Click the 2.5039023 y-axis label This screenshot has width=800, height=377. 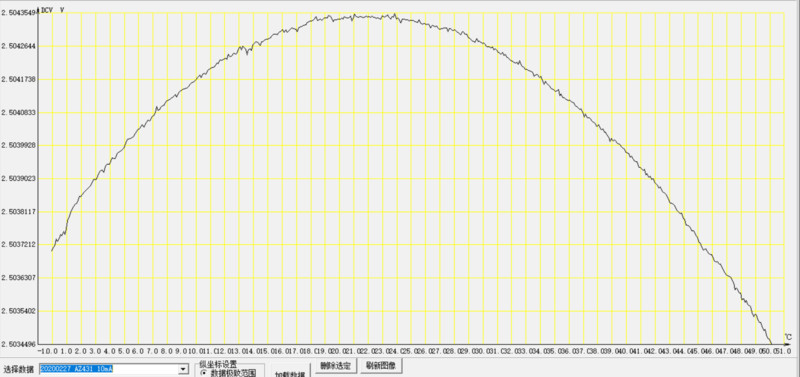(x=18, y=179)
